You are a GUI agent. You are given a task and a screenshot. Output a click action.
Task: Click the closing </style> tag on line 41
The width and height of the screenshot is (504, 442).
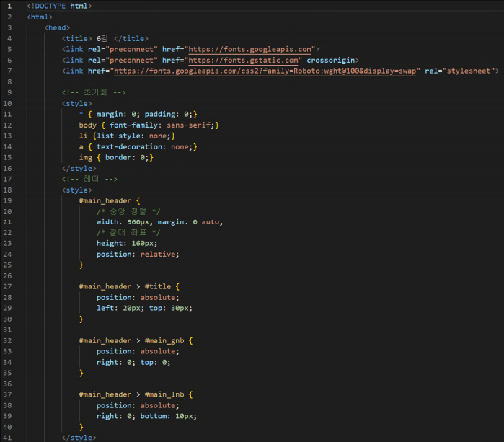point(79,438)
